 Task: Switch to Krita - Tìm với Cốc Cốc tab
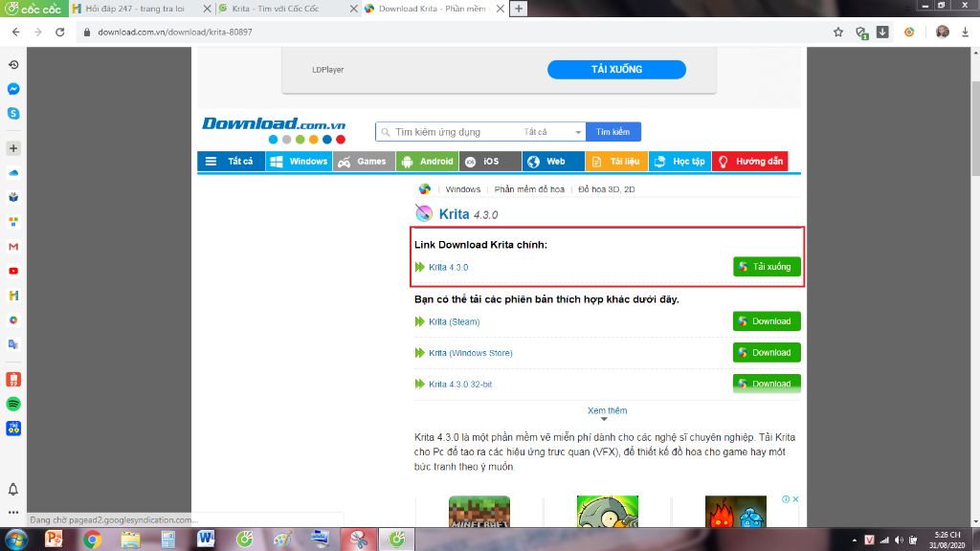click(x=275, y=9)
